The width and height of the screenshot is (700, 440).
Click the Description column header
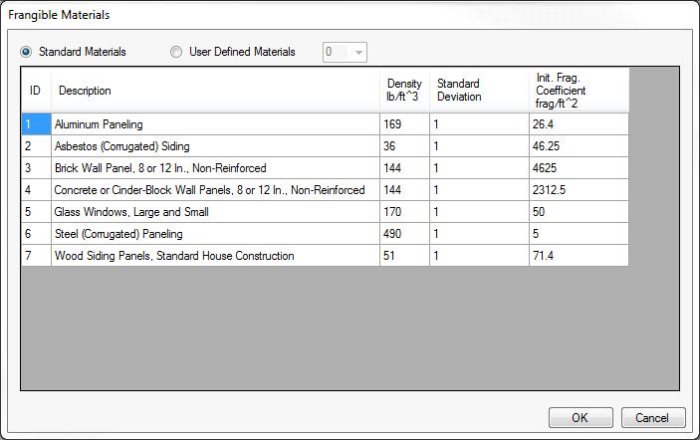(x=214, y=90)
